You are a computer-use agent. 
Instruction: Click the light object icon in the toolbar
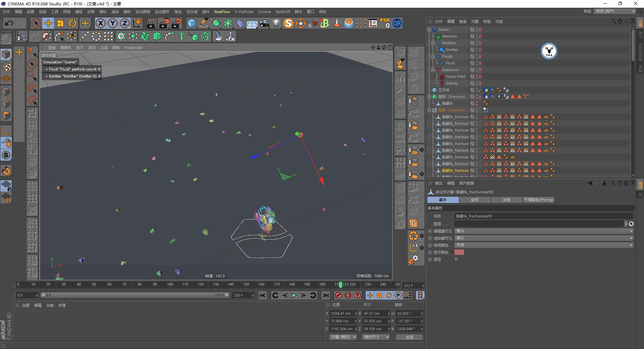pyautogui.click(x=276, y=23)
